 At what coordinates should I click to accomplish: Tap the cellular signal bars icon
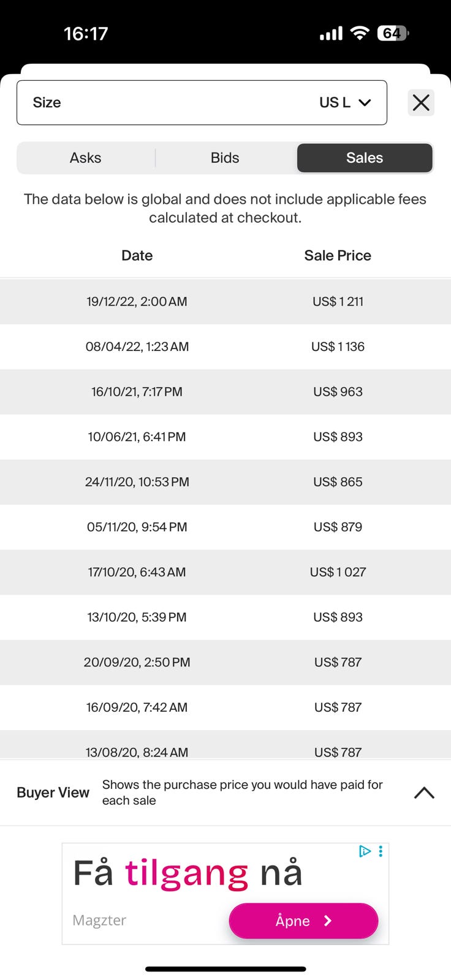tap(331, 34)
